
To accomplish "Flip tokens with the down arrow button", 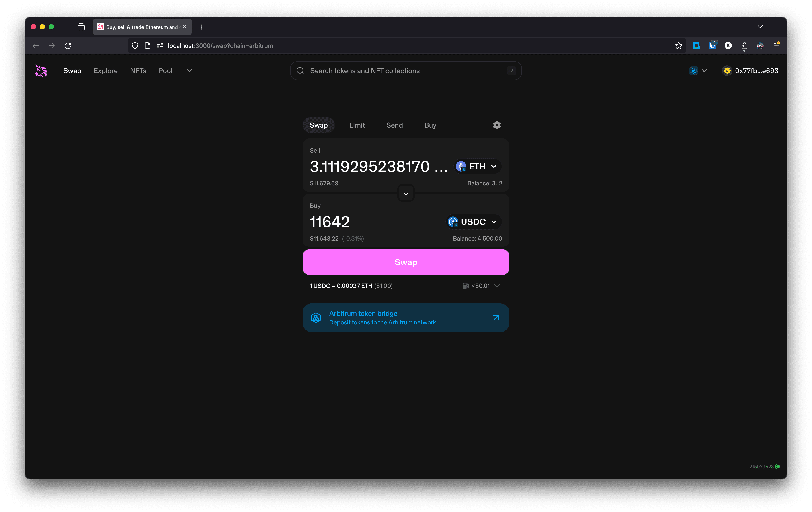I will pyautogui.click(x=406, y=193).
